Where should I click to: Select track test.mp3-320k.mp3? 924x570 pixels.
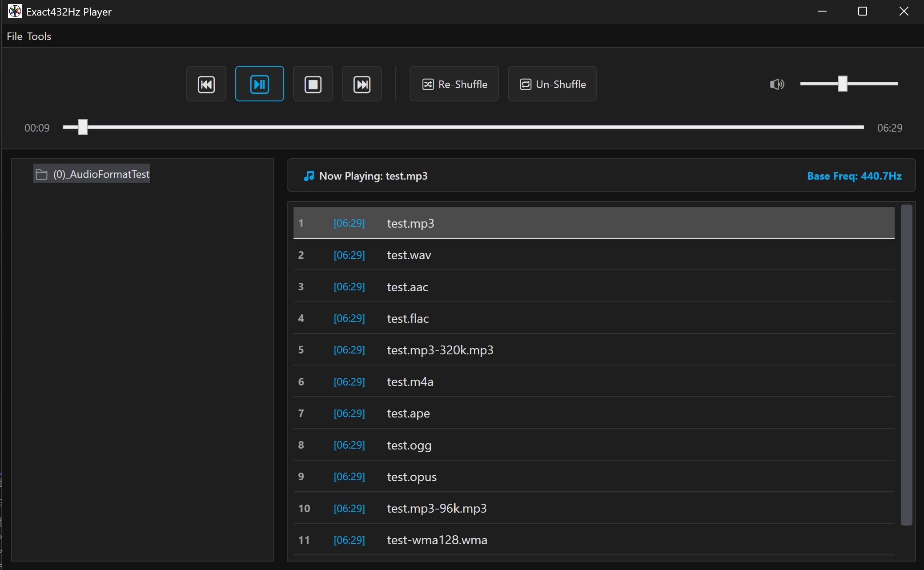594,350
